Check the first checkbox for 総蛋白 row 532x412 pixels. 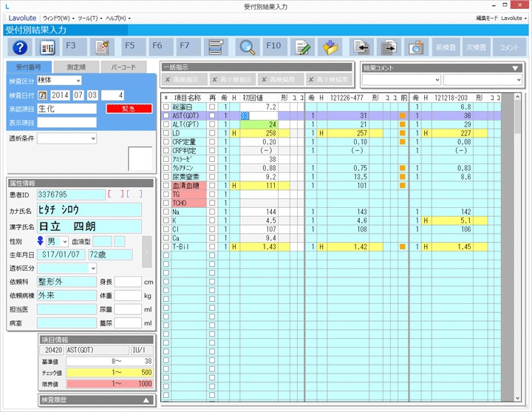coord(166,107)
